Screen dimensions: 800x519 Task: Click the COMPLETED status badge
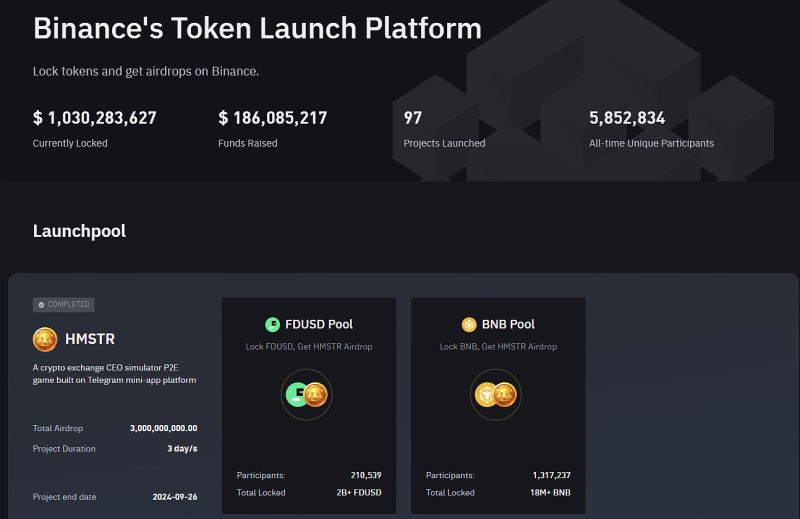click(64, 305)
